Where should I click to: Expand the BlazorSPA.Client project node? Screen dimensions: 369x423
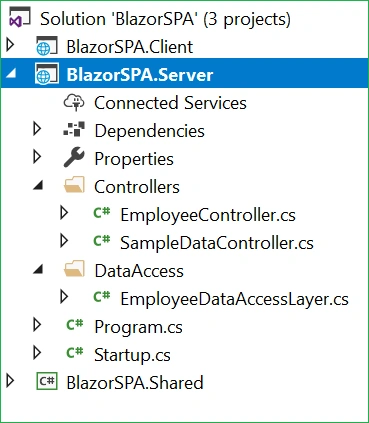point(11,45)
